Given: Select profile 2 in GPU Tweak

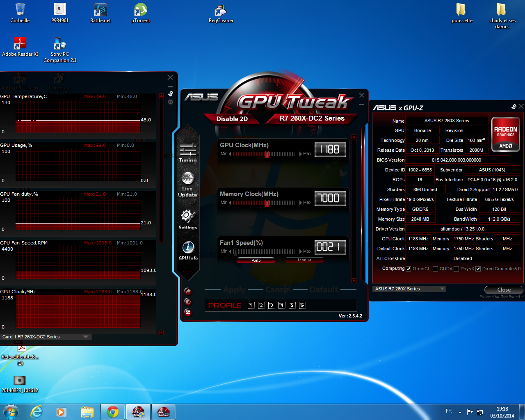Looking at the screenshot, I should tap(261, 305).
